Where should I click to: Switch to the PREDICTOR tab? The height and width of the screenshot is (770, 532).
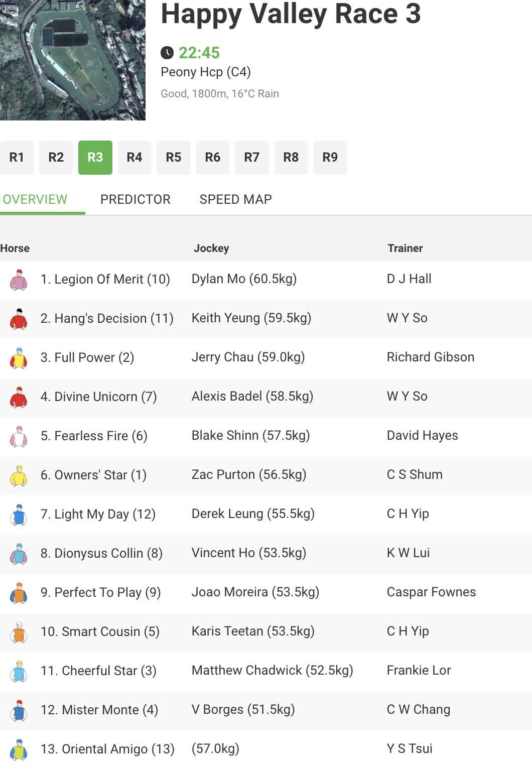(136, 199)
